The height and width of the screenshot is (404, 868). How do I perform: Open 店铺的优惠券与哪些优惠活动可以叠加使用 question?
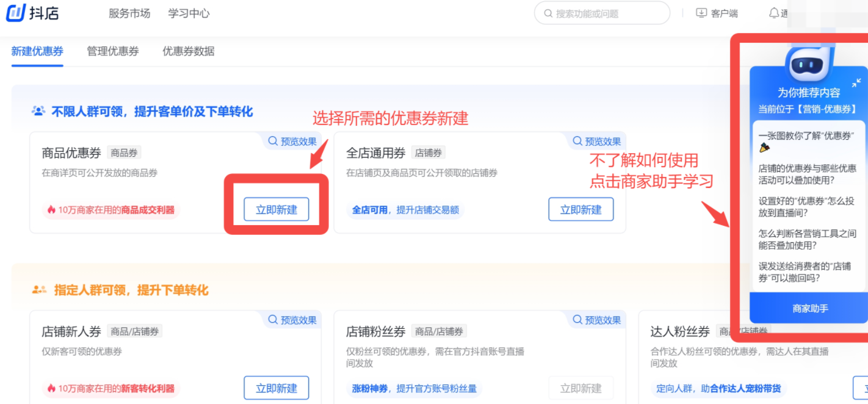click(807, 174)
